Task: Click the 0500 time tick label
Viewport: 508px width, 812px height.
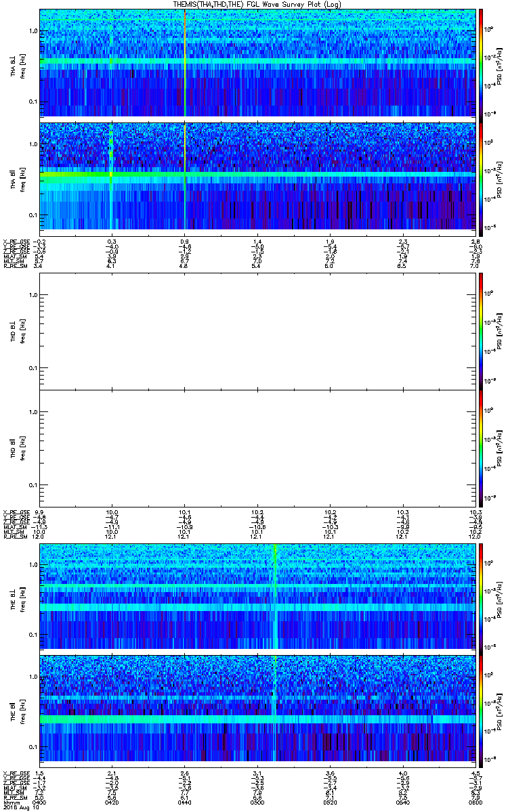Action: tap(257, 801)
